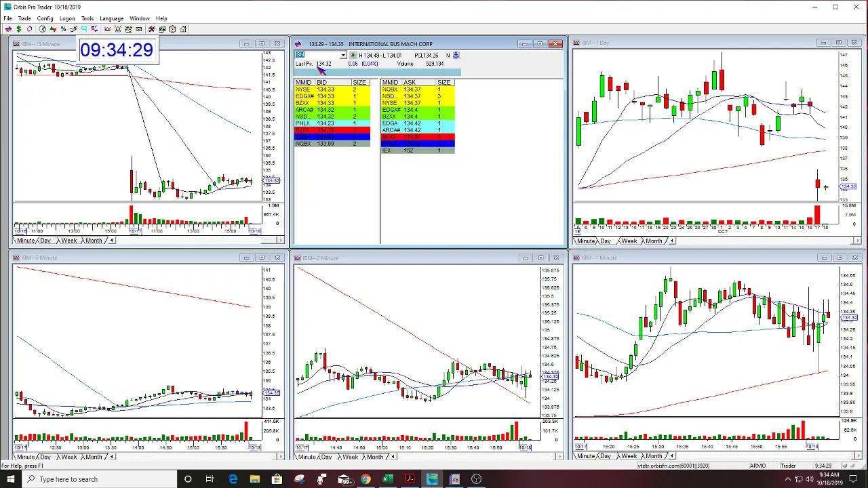Select Day tab in the IBM 5 Minute chart
Image resolution: width=868 pixels, height=488 pixels.
pyautogui.click(x=45, y=457)
